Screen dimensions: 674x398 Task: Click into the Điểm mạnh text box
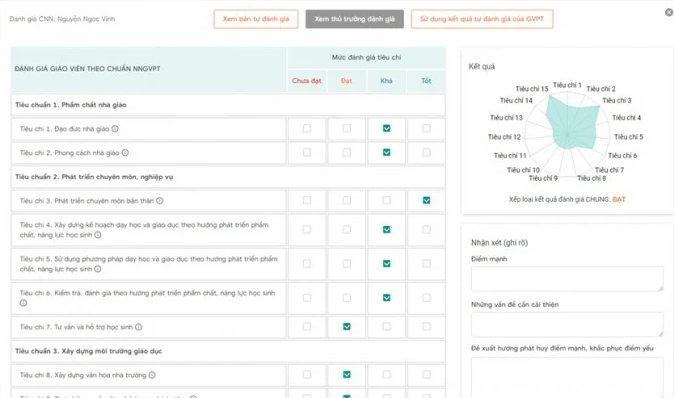[567, 279]
